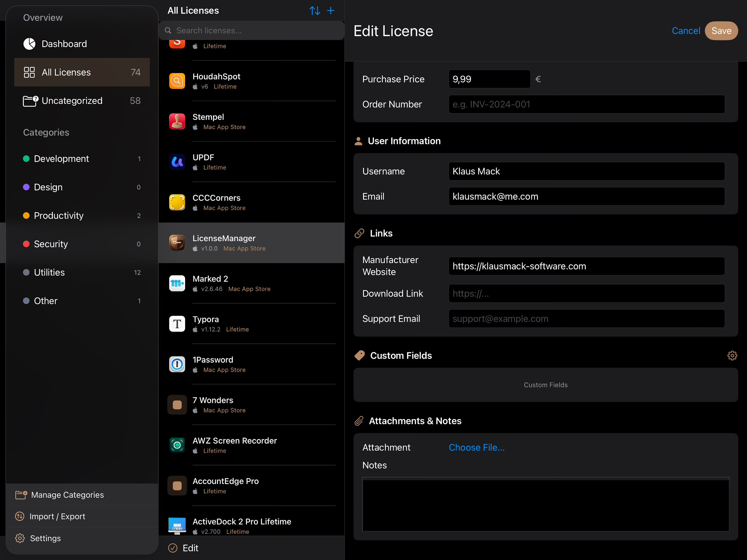
Task: Select the 1Password app icon
Action: point(177,365)
